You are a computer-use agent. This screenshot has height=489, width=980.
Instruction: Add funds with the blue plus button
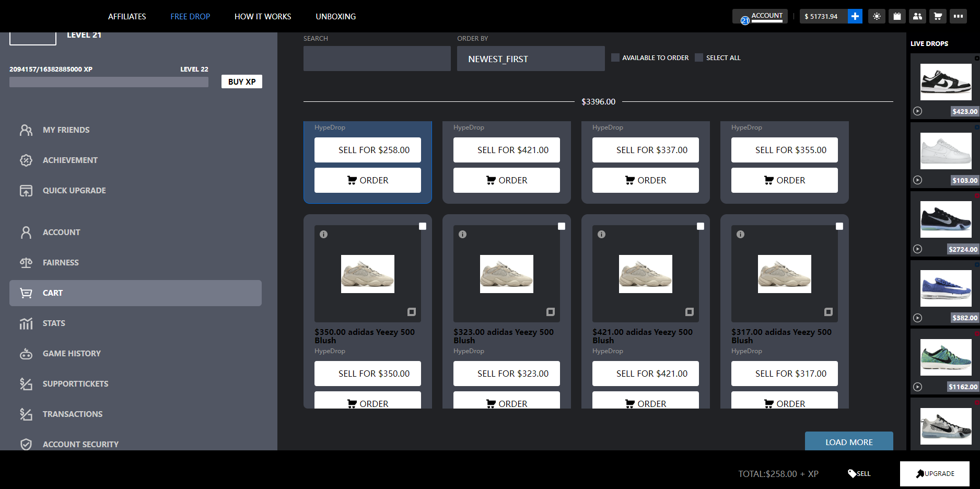click(x=855, y=16)
